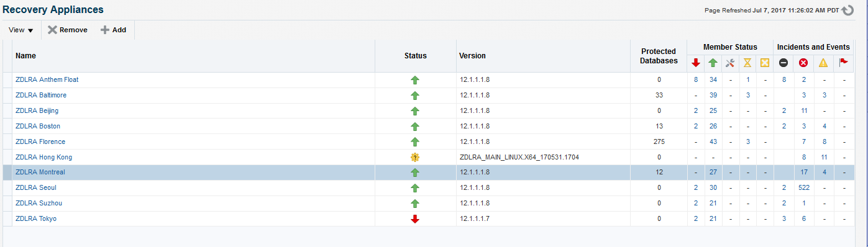Click the yellow warning triangle header icon

click(823, 63)
